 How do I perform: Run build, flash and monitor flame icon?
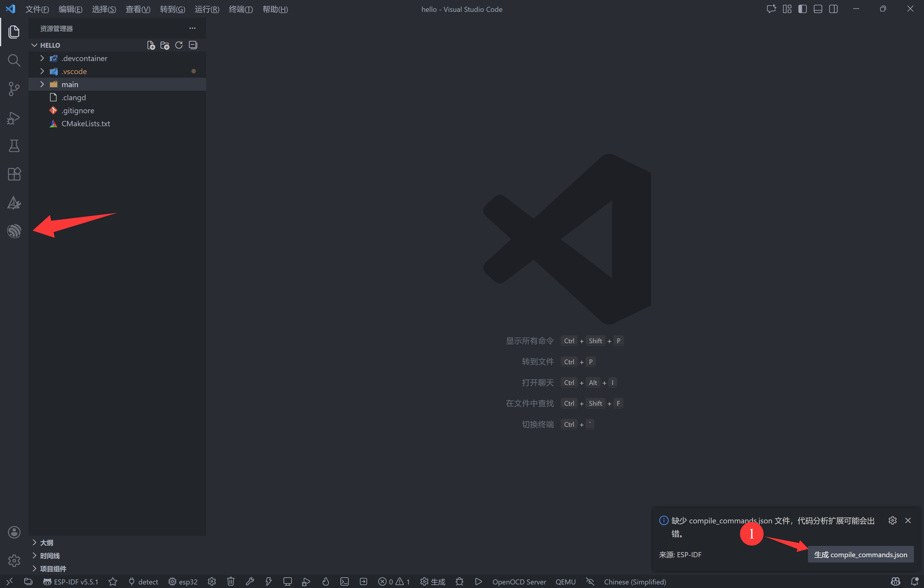(x=325, y=581)
